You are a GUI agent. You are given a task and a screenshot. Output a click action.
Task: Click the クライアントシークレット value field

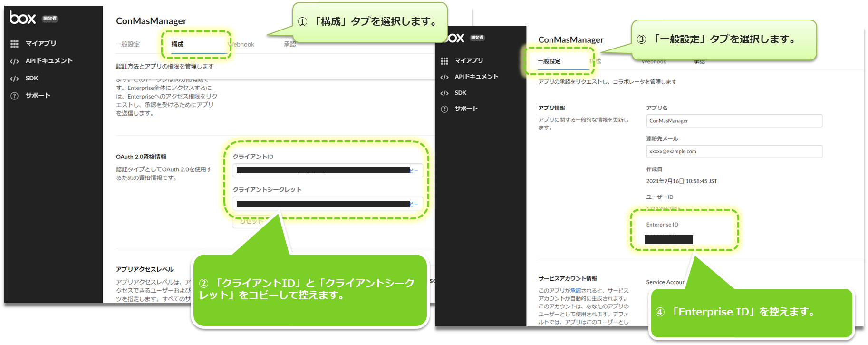point(323,204)
